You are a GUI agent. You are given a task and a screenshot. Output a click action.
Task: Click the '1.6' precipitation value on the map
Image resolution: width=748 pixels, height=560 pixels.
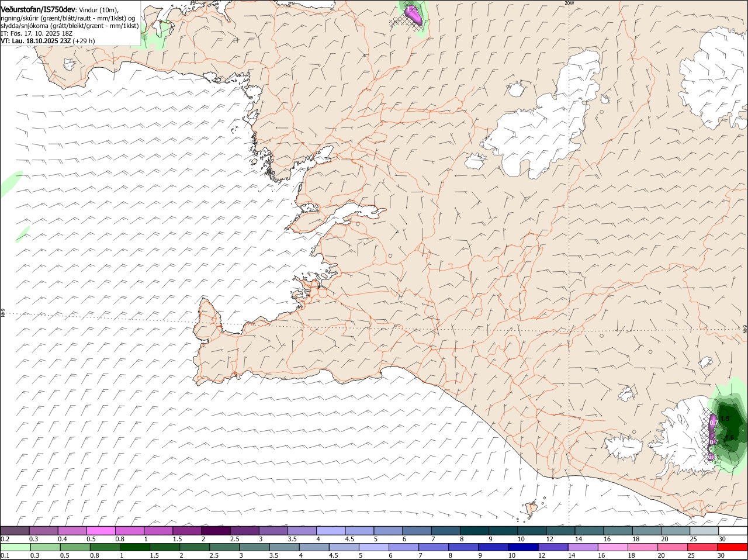click(729, 437)
